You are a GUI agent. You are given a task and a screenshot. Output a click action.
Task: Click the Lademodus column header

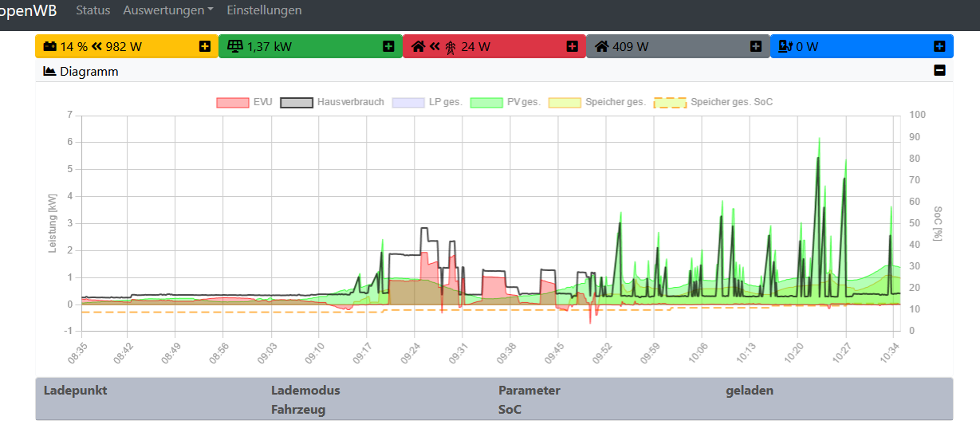[x=305, y=390]
